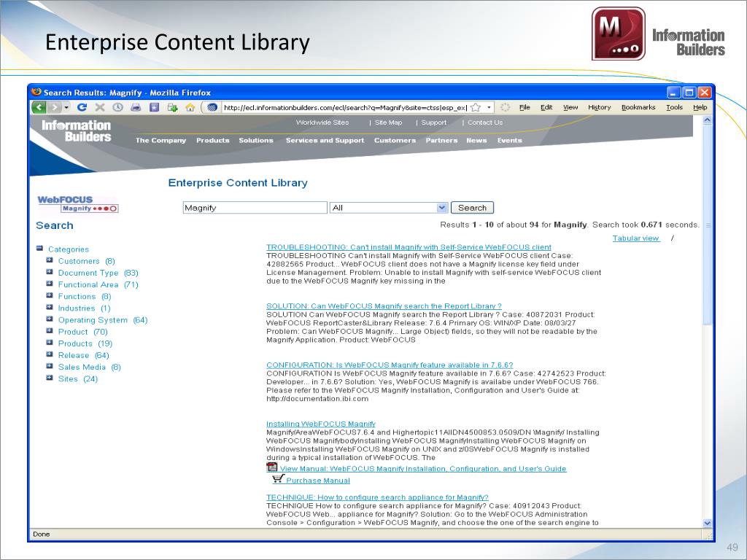Go back with the green back arrow
This screenshot has width=747, height=560.
point(39,107)
